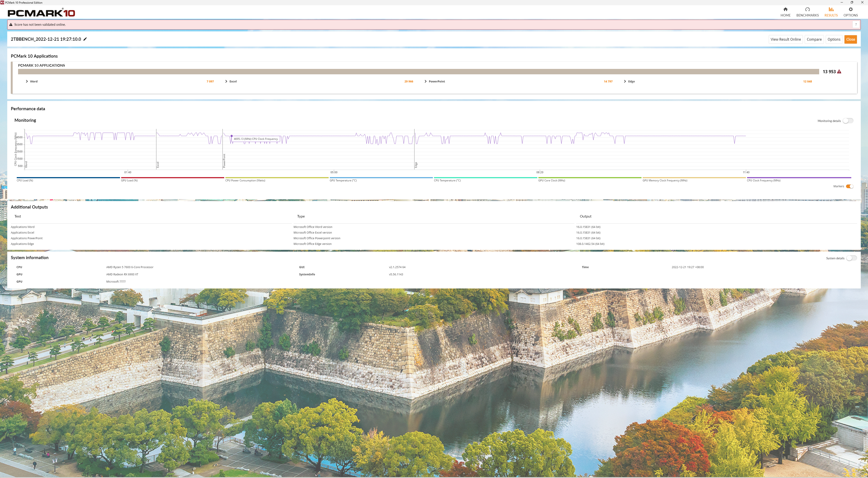The width and height of the screenshot is (868, 478).
Task: Click the Type column header
Action: (x=301, y=216)
